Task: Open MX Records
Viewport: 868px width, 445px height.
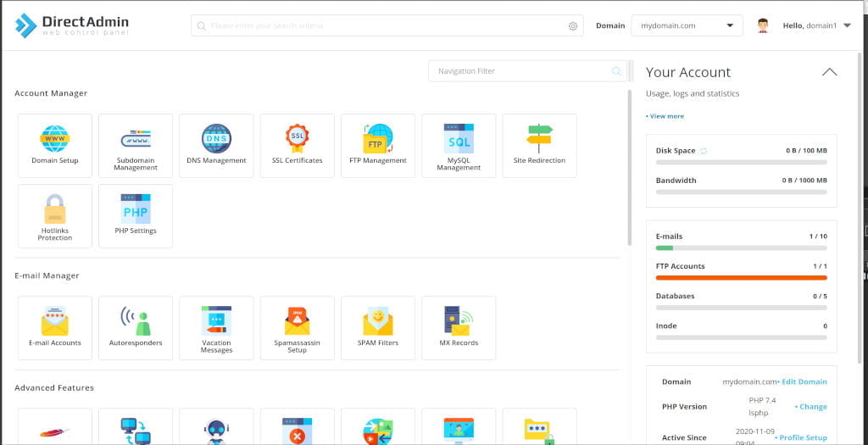Action: point(459,328)
